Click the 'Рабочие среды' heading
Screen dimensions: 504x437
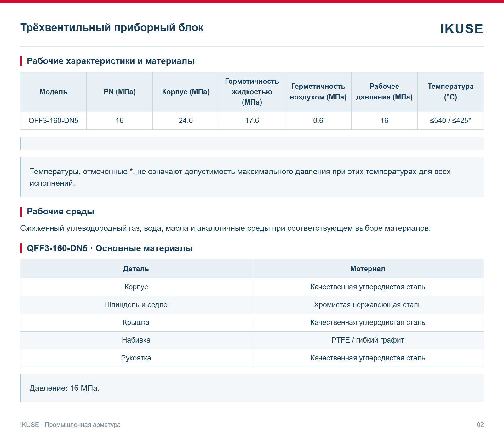pyautogui.click(x=60, y=211)
